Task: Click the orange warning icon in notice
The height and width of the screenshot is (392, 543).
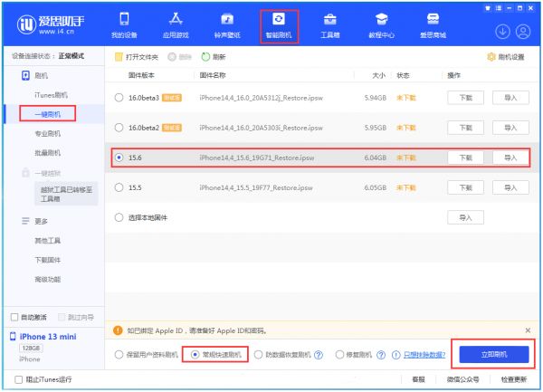Action: coord(118,330)
